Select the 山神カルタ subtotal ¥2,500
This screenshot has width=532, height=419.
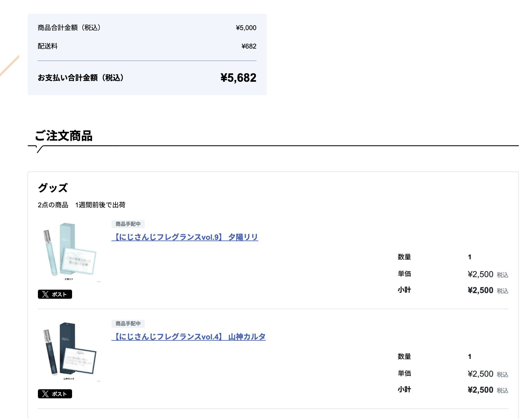[x=480, y=390]
